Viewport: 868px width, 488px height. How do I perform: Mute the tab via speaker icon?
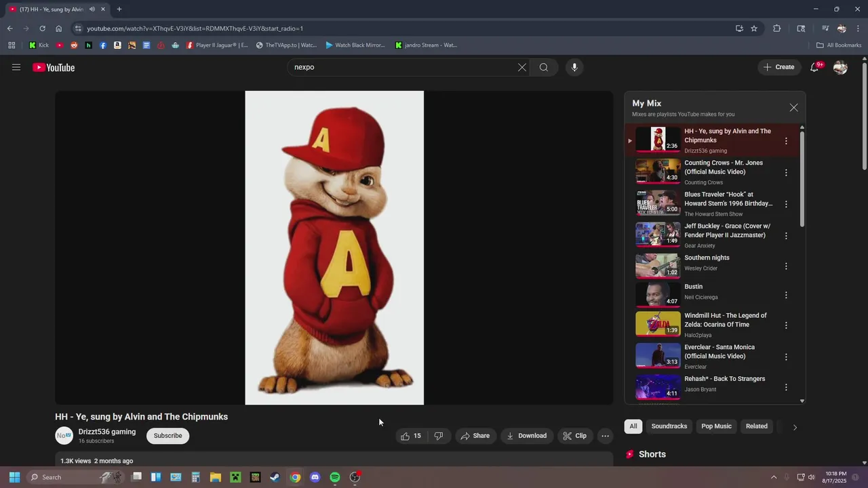(x=92, y=9)
